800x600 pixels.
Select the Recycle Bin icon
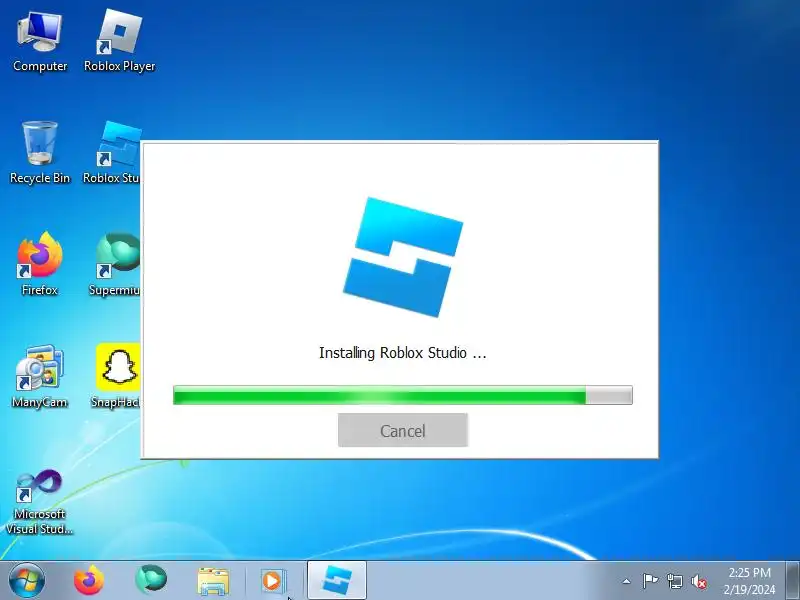pos(40,152)
